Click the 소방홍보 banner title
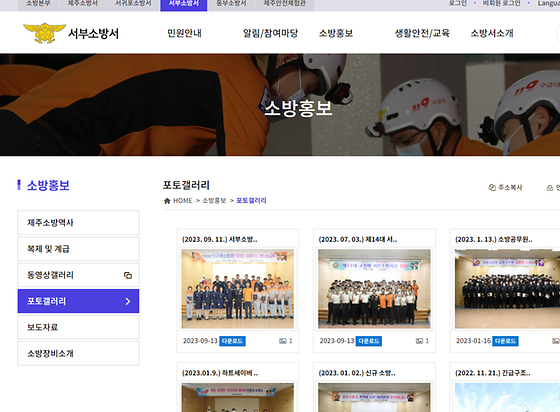Viewport: 560px width, 412px height. (x=298, y=108)
